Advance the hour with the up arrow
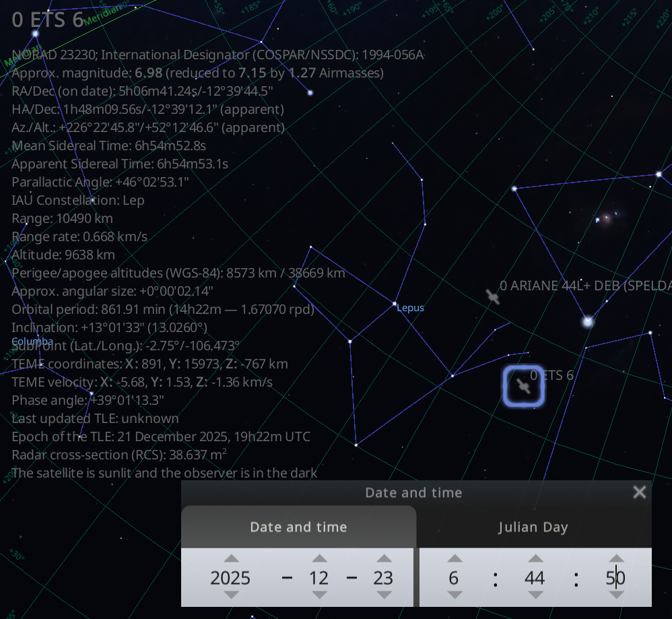672x619 pixels. click(455, 558)
